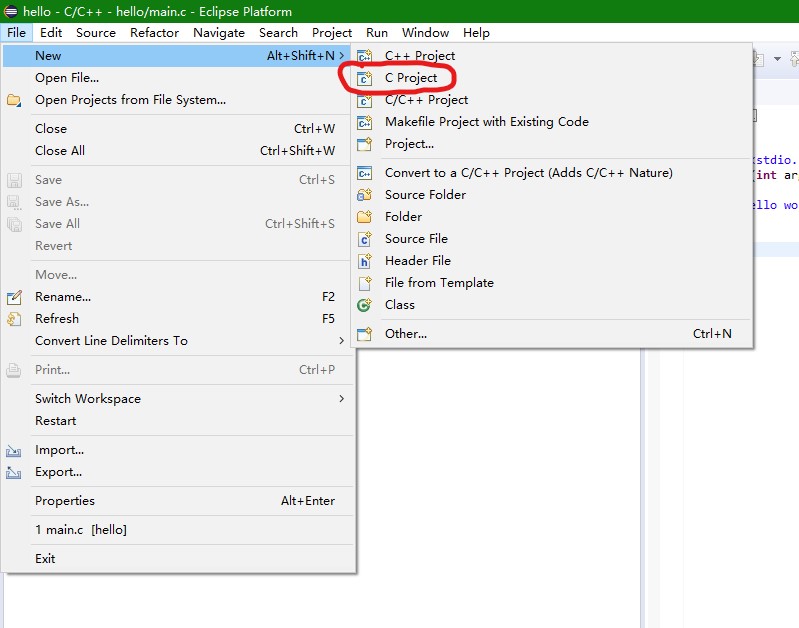Click the Header File icon

coord(364,260)
